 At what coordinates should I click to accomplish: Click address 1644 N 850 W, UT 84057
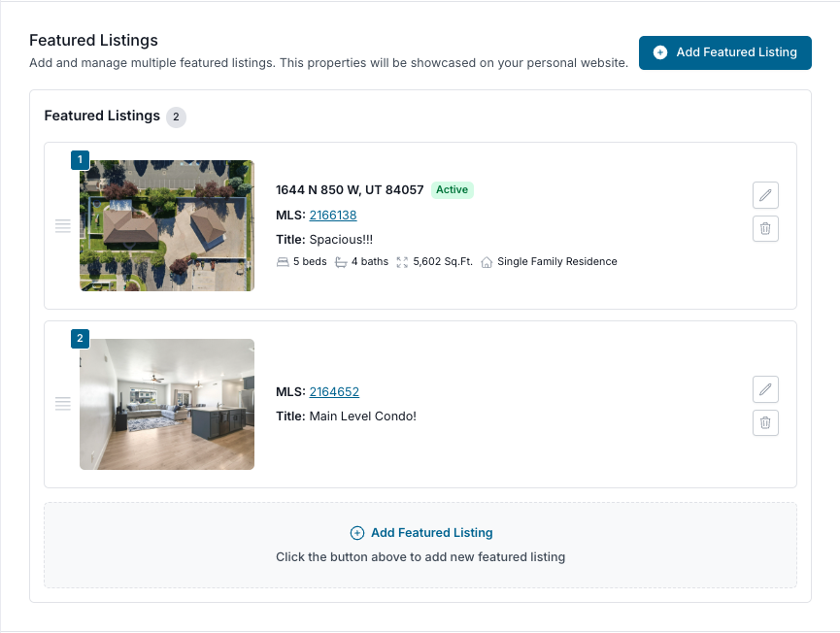tap(350, 190)
